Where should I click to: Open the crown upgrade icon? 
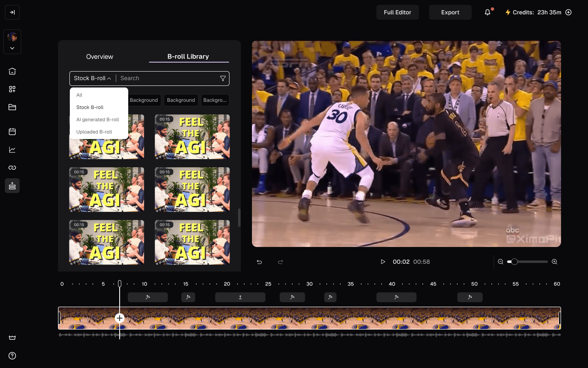12,338
